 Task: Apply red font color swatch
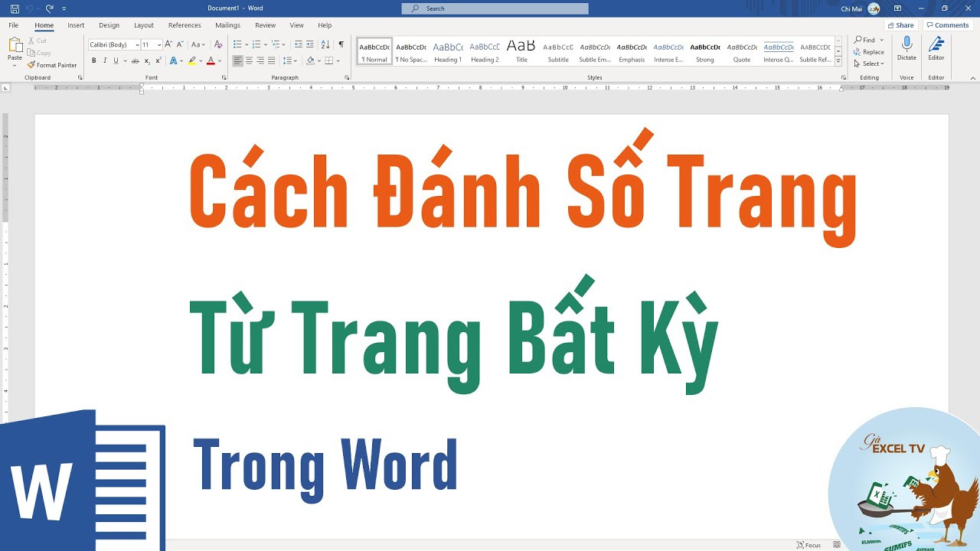click(211, 60)
